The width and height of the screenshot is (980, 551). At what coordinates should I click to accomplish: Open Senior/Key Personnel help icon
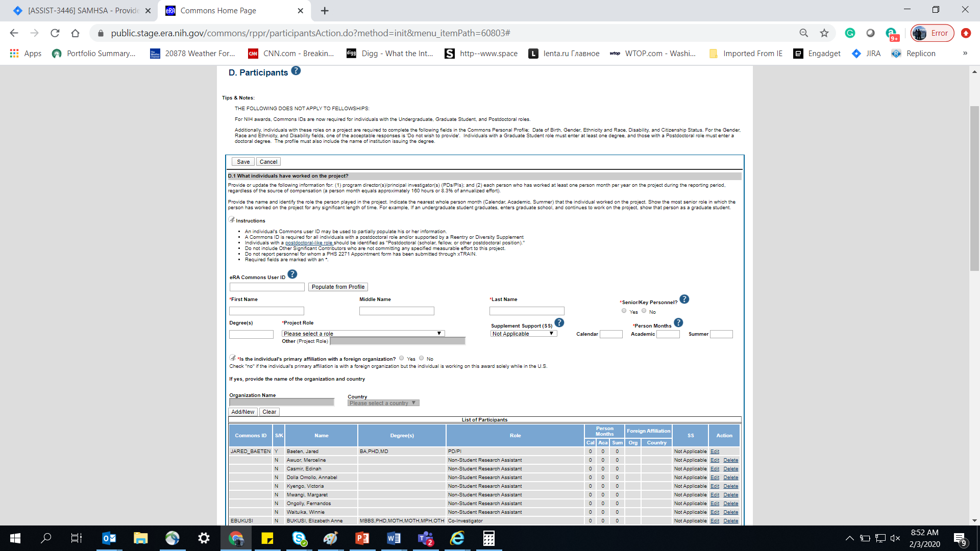(x=684, y=299)
